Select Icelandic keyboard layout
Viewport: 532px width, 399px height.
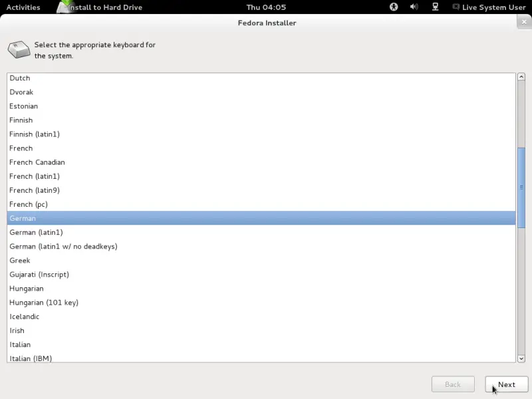(x=261, y=317)
